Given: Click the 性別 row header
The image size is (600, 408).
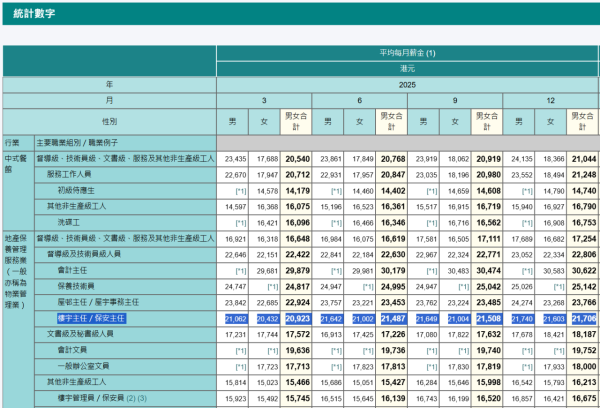Looking at the screenshot, I should (109, 122).
